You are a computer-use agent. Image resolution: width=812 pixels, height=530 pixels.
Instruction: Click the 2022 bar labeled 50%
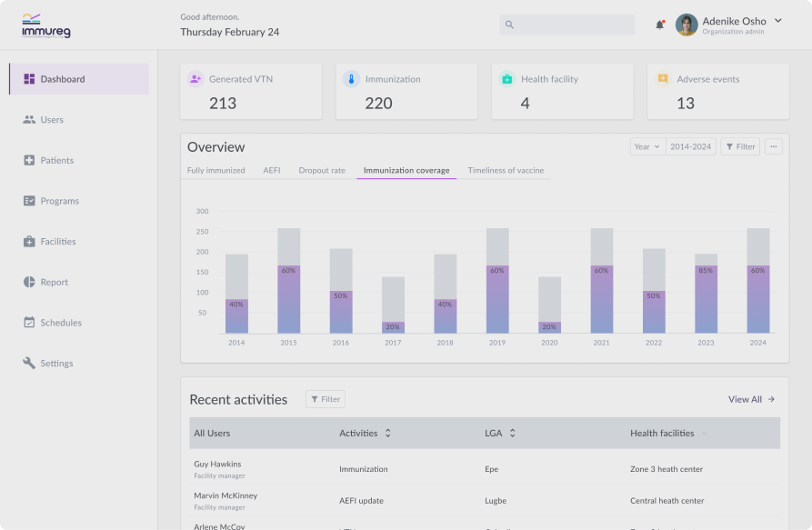click(x=654, y=312)
